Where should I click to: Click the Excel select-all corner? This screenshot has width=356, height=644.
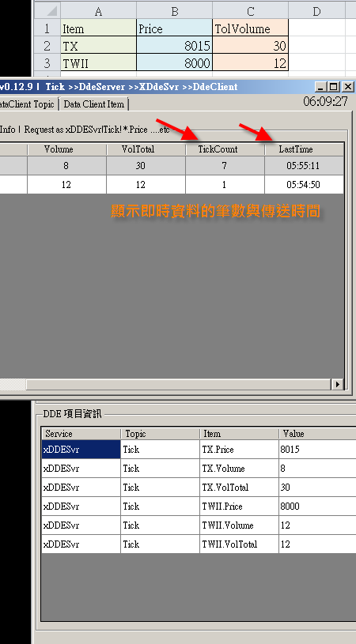coord(47,12)
